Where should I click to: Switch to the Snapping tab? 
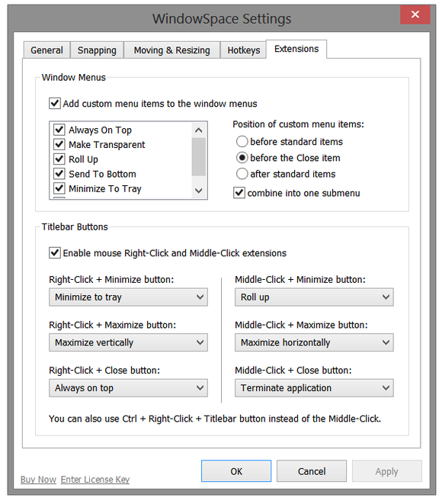97,50
